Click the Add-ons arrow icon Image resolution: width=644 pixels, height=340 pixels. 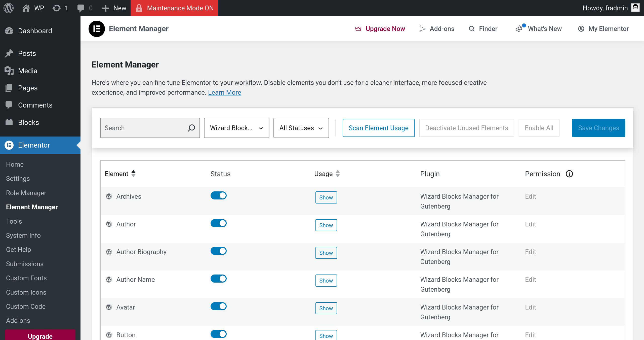[x=422, y=29]
